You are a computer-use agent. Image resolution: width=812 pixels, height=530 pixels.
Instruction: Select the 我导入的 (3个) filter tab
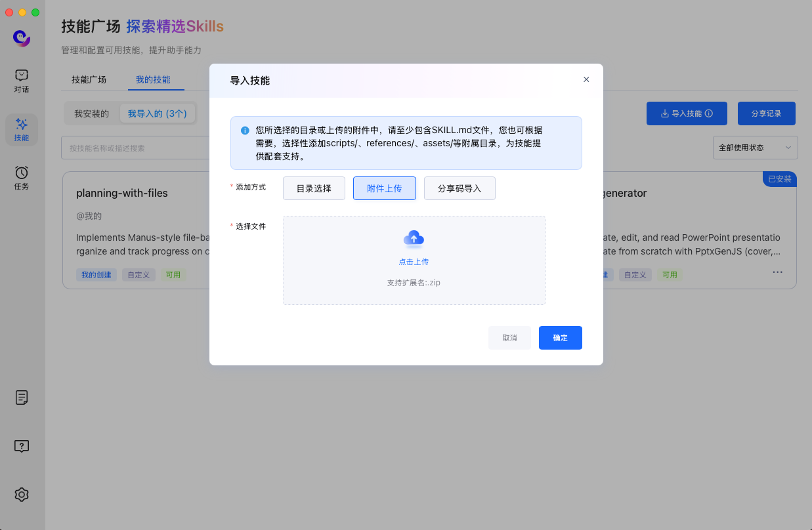(158, 113)
